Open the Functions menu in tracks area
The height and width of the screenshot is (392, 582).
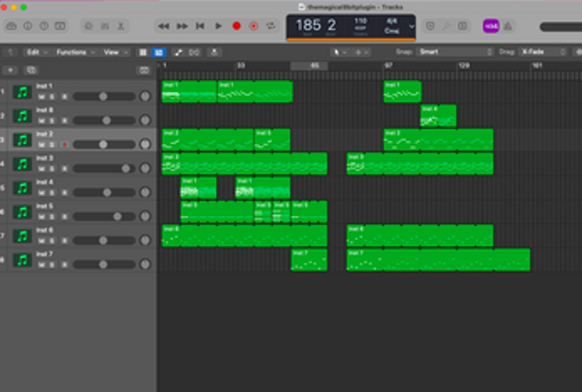(74, 52)
